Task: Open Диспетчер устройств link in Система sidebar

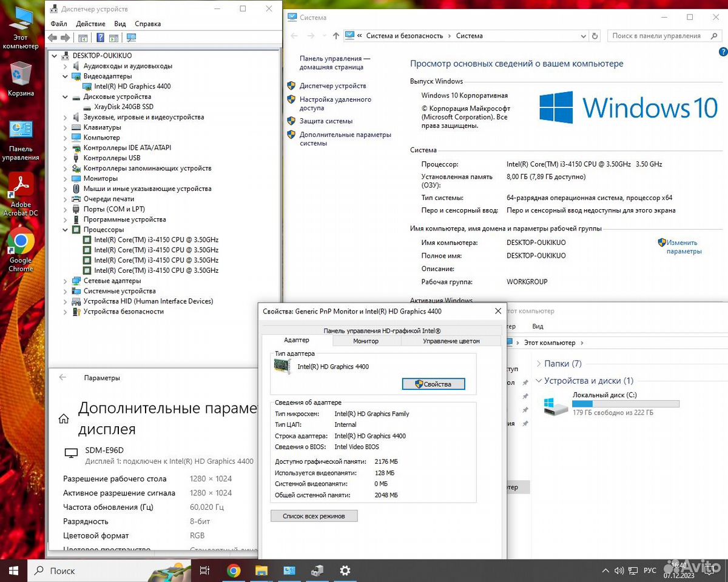Action: (332, 85)
